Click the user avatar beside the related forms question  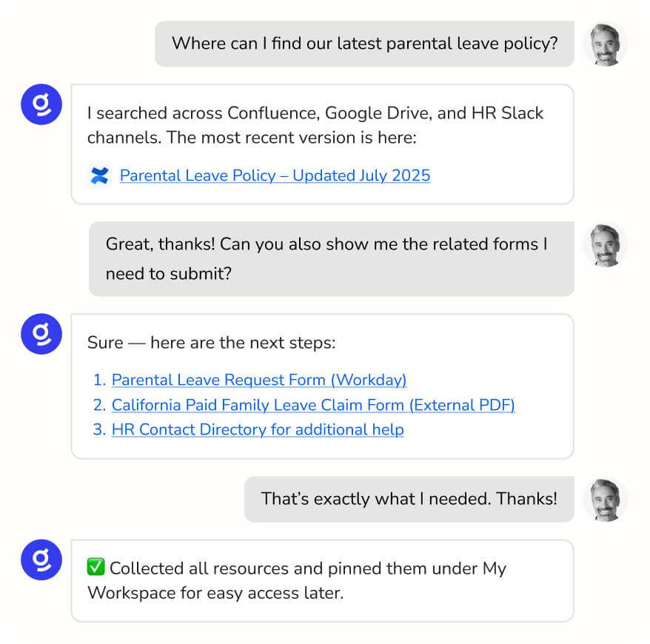click(605, 245)
